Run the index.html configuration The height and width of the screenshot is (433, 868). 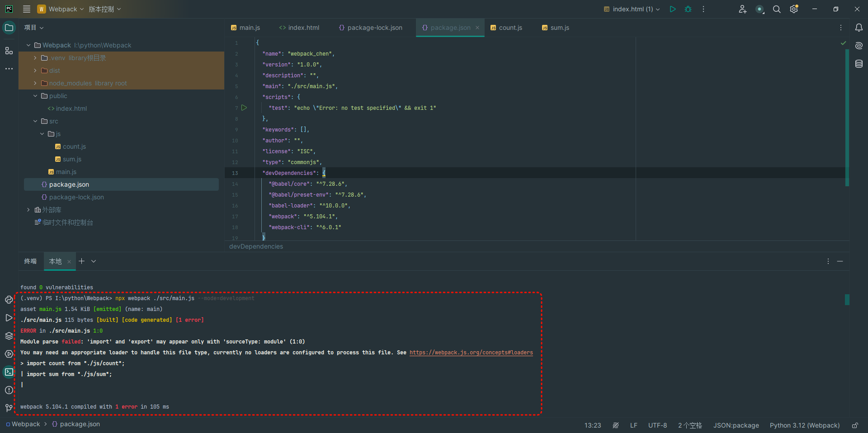tap(673, 9)
